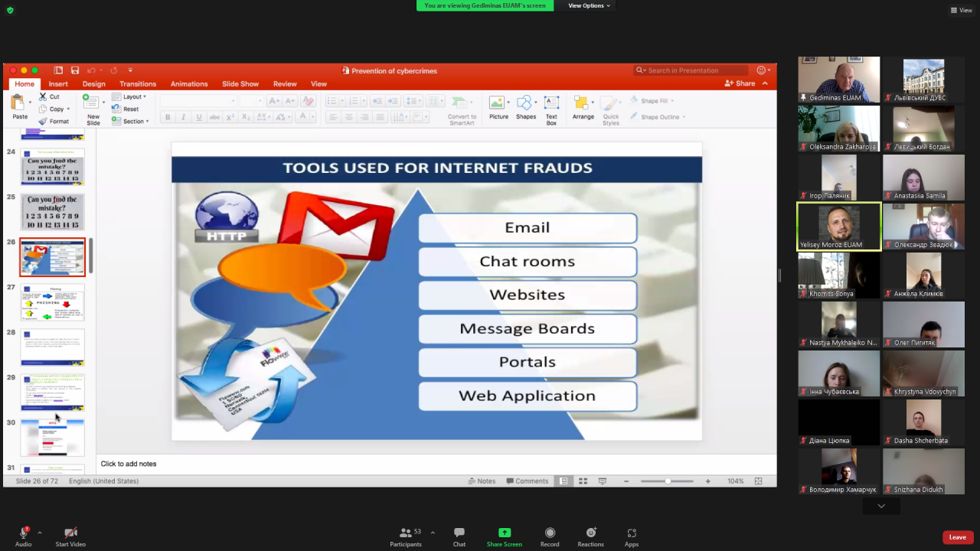Click the Format painter brush
This screenshot has width=980, height=551.
43,121
